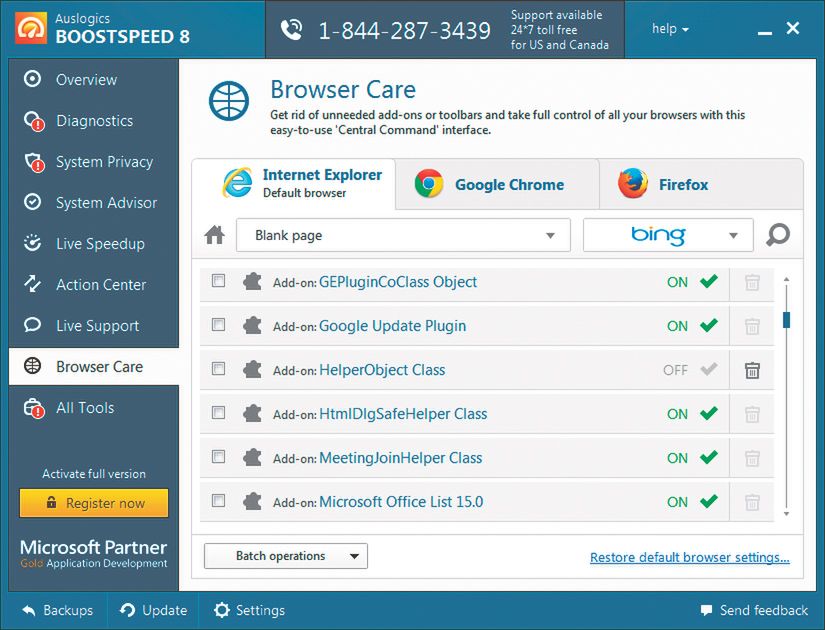Click the phone support icon

291,30
